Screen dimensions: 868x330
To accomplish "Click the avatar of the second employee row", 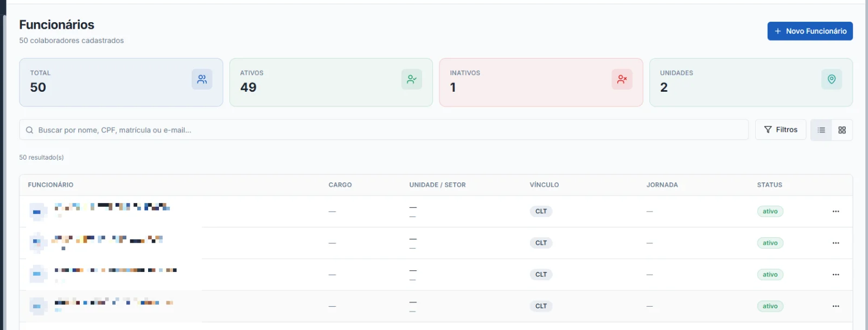I will (x=37, y=243).
